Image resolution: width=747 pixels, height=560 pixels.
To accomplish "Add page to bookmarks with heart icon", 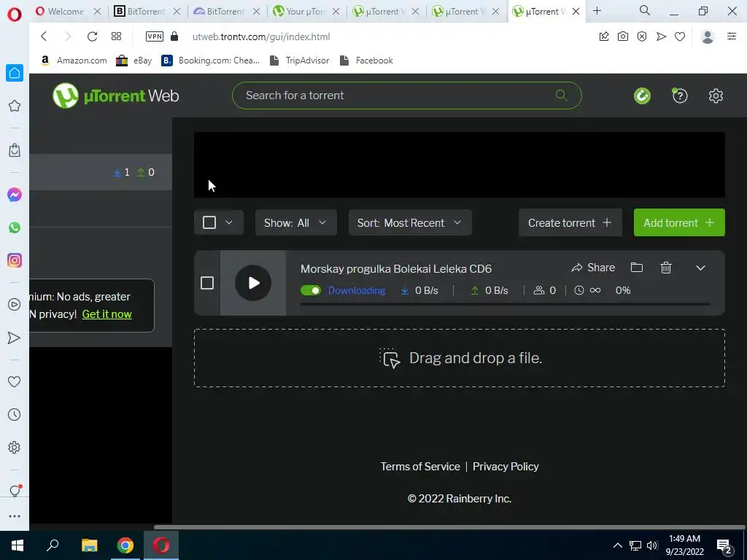I will coord(680,36).
